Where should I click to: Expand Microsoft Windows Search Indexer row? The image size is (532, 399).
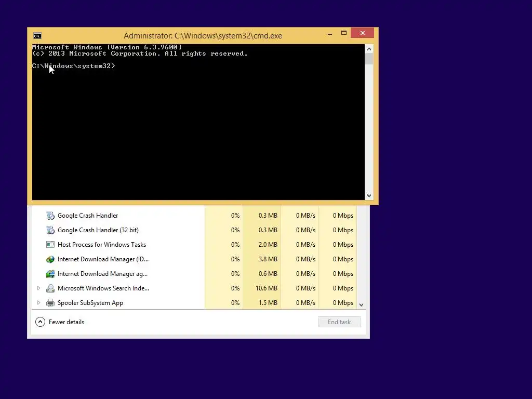pyautogui.click(x=38, y=288)
